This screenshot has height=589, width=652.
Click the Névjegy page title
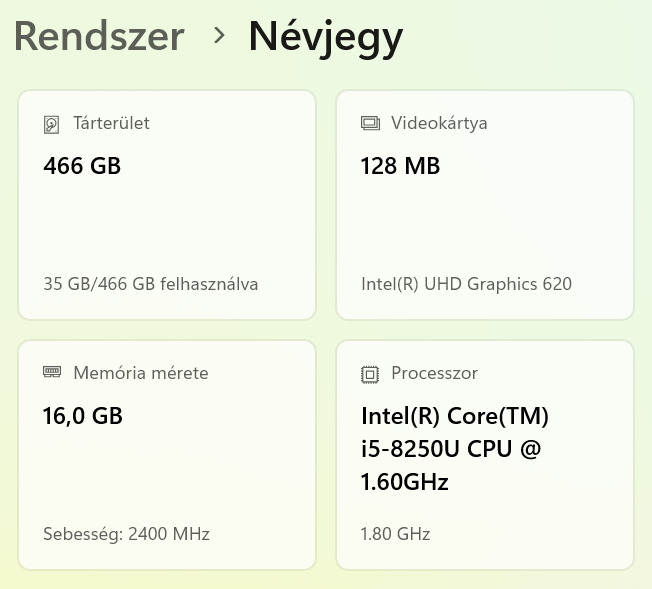point(326,37)
